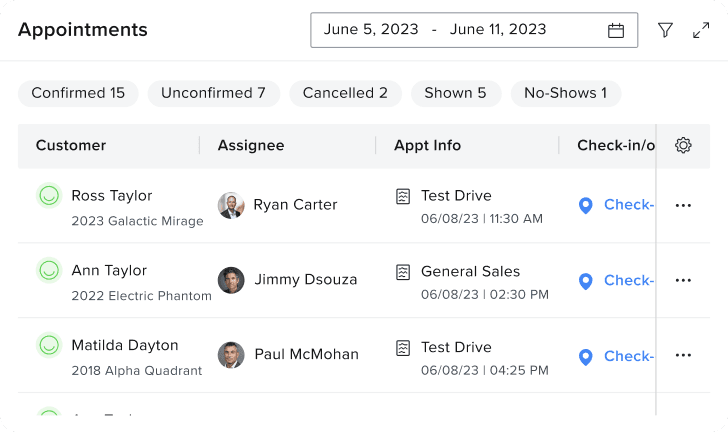Open customer Ross Taylor
This screenshot has height=432, width=728.
point(112,196)
